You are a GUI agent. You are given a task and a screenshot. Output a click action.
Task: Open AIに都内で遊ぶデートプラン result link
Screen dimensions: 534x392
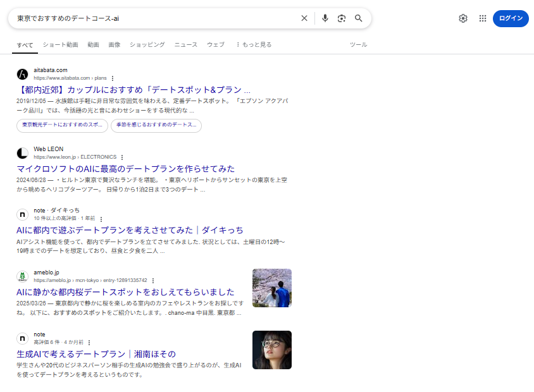(130, 230)
